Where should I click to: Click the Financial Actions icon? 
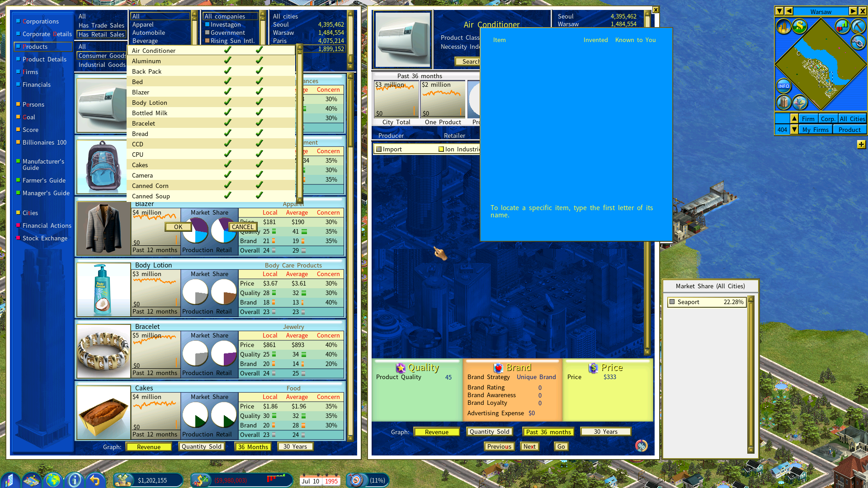coord(18,225)
